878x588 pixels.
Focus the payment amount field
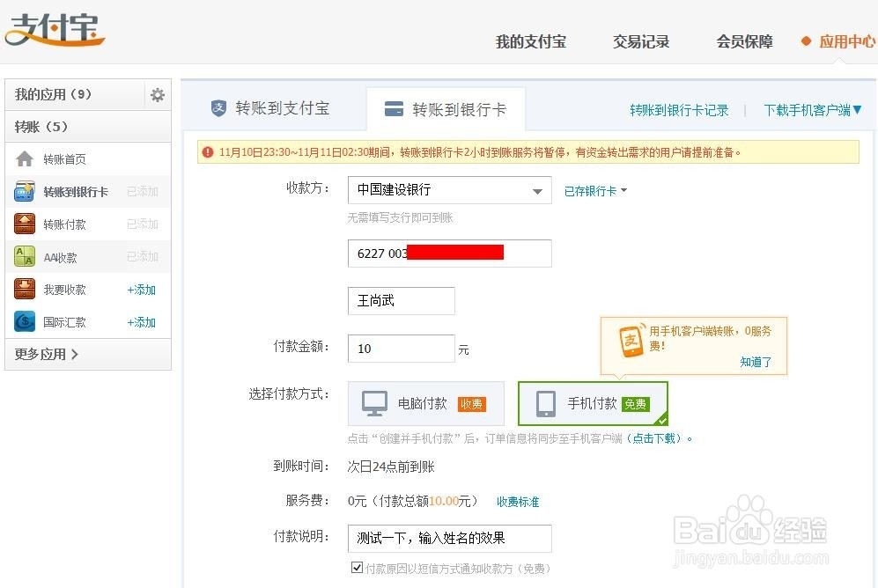tap(402, 349)
